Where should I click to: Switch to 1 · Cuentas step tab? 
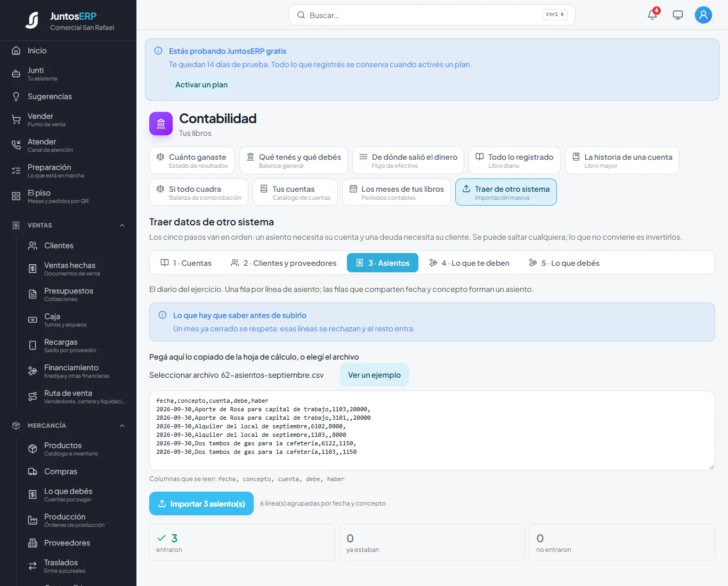(x=186, y=263)
